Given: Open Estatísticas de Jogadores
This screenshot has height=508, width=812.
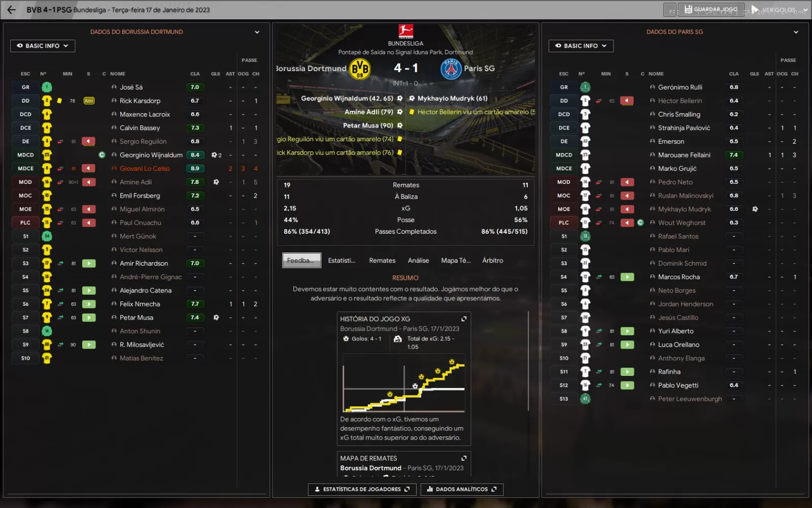Looking at the screenshot, I should coord(362,489).
